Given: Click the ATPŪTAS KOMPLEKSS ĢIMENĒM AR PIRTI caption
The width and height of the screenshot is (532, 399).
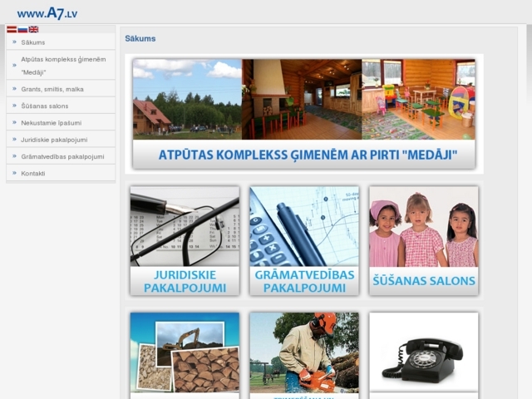Looking at the screenshot, I should click(x=308, y=155).
